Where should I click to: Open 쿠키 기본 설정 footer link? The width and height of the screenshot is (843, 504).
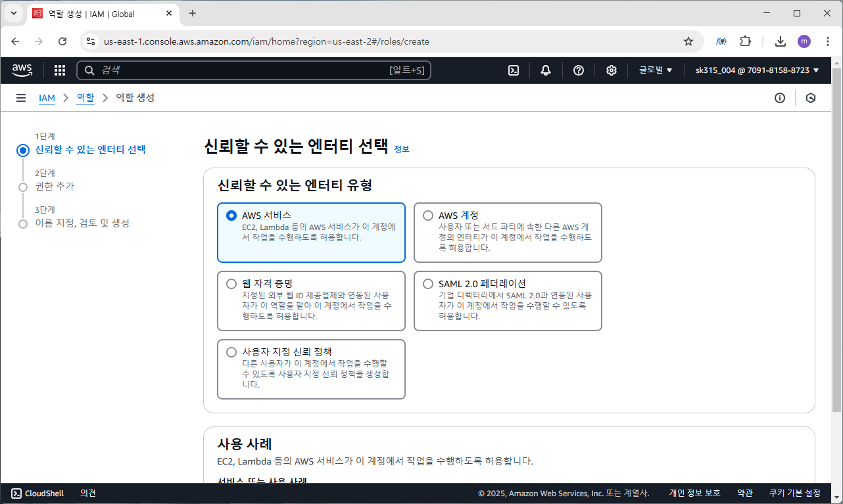[x=794, y=493]
